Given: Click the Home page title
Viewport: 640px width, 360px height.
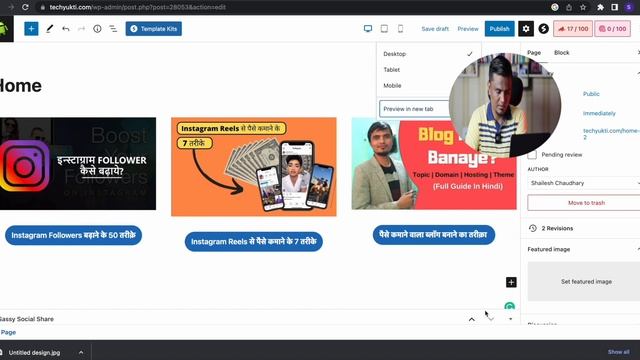Looking at the screenshot, I should 20,86.
